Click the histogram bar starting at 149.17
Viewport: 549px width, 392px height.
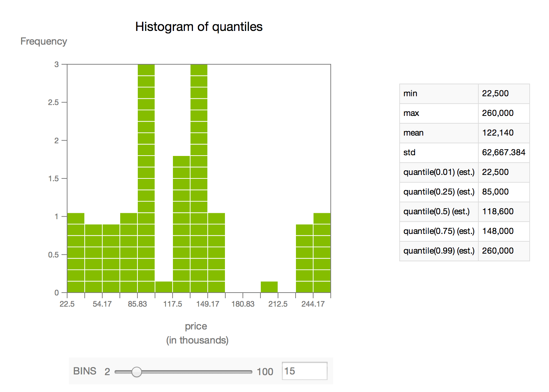[217, 253]
